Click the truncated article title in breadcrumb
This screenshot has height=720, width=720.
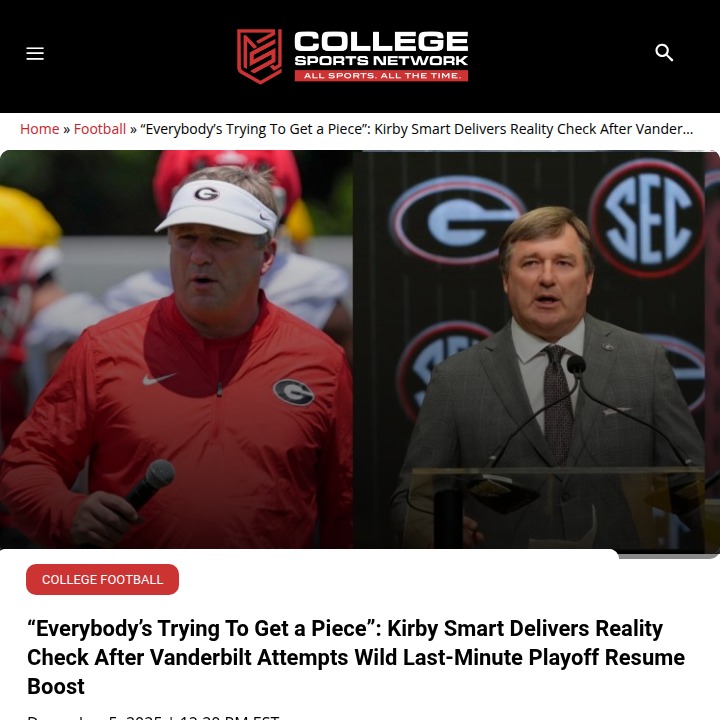(416, 129)
